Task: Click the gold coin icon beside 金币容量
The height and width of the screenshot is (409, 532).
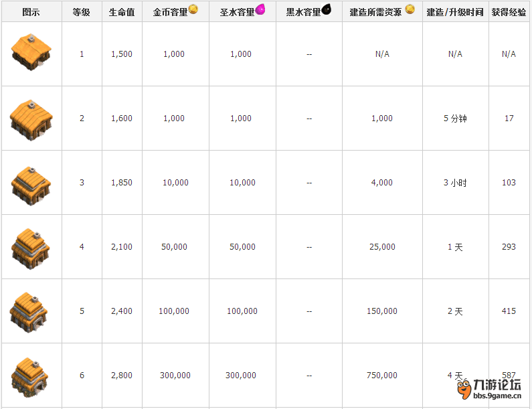Action: click(193, 9)
